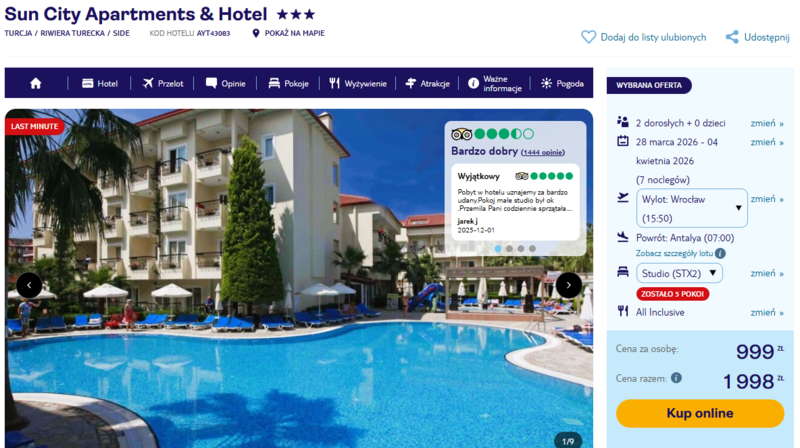Add hotel to favorites via heart icon

[588, 37]
